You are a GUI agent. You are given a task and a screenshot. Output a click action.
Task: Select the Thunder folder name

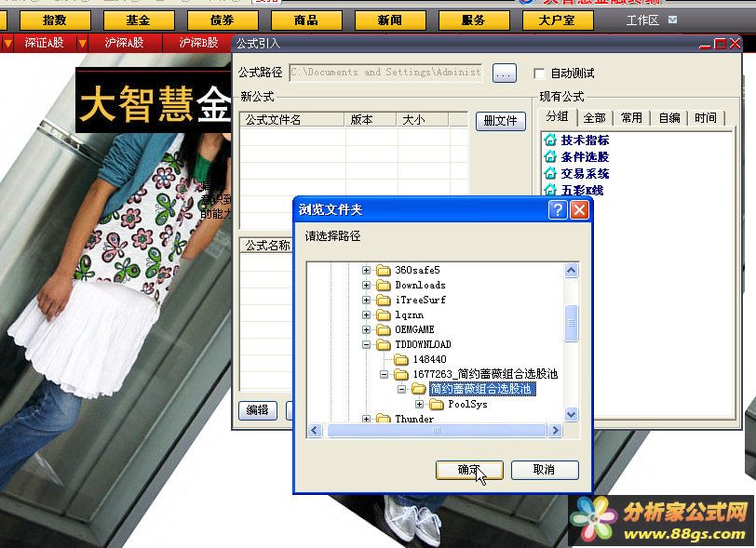pyautogui.click(x=414, y=419)
